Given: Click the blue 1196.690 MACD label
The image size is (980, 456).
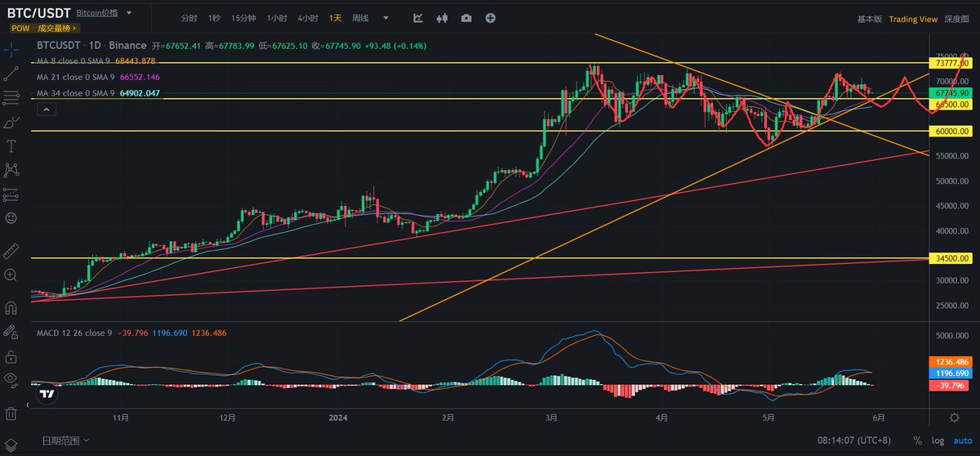Looking at the screenshot, I should point(952,373).
